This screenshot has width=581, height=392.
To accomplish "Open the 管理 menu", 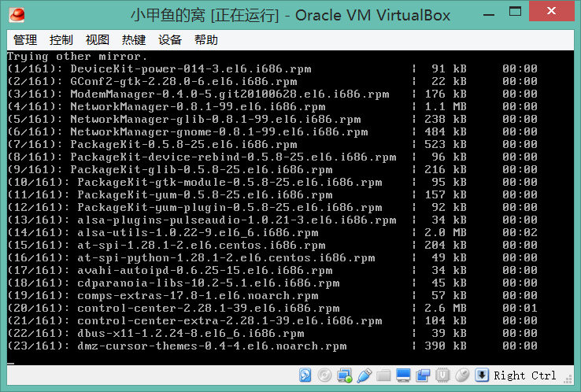I will coord(25,40).
